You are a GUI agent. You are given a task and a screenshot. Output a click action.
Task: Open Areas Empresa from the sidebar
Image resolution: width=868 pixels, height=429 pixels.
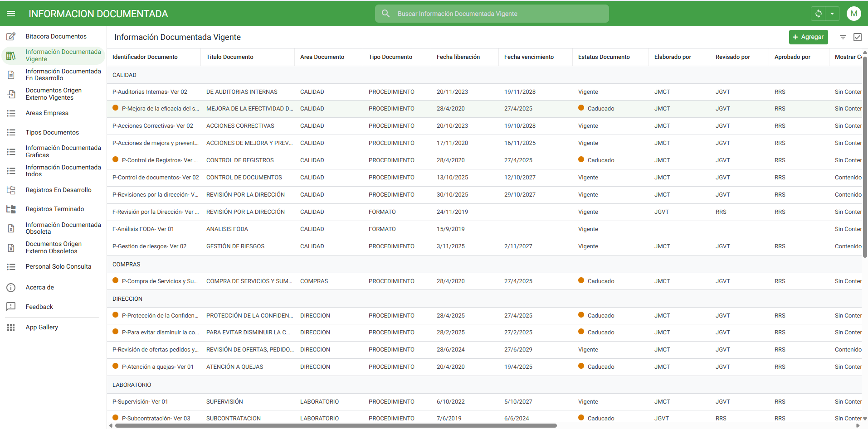(47, 113)
